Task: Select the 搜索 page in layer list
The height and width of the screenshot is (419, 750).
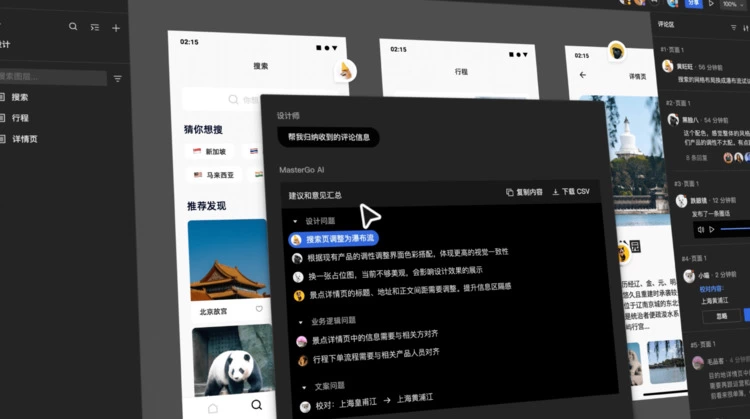Action: [x=20, y=97]
